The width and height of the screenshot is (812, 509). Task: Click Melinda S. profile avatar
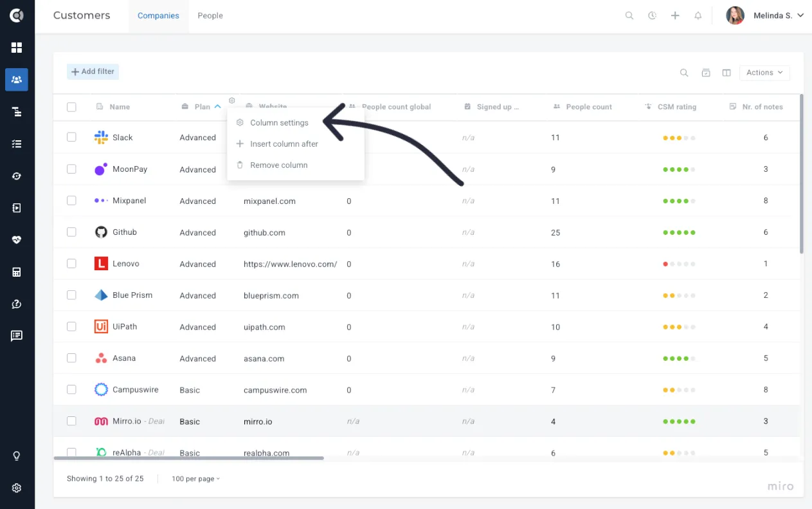735,15
